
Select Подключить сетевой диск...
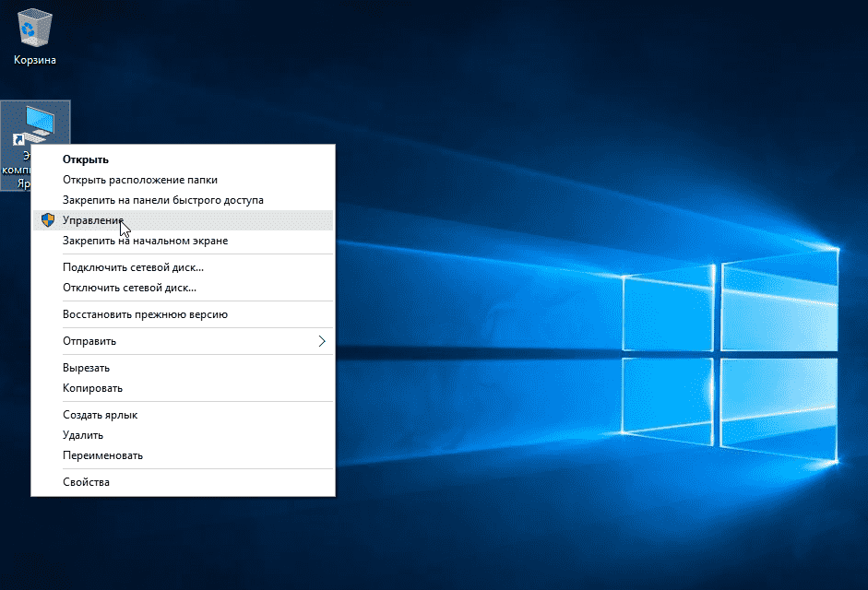133,267
